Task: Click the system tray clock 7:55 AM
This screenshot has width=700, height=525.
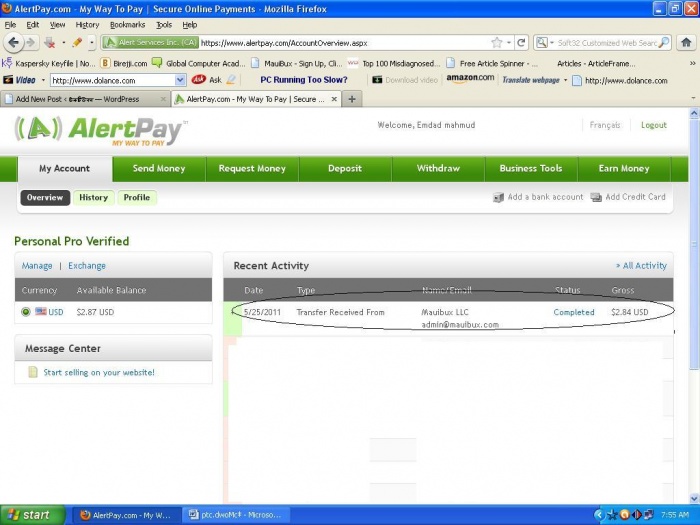Action: pyautogui.click(x=675, y=515)
